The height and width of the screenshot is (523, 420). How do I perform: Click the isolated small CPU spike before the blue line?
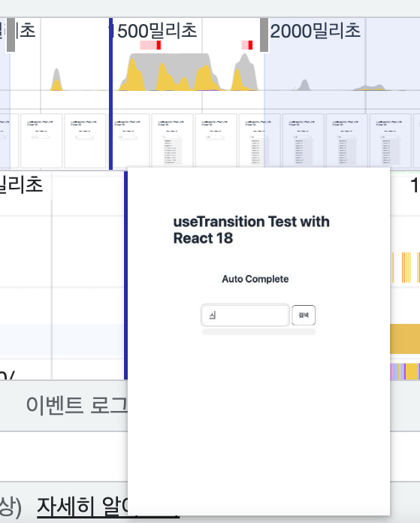point(56,80)
